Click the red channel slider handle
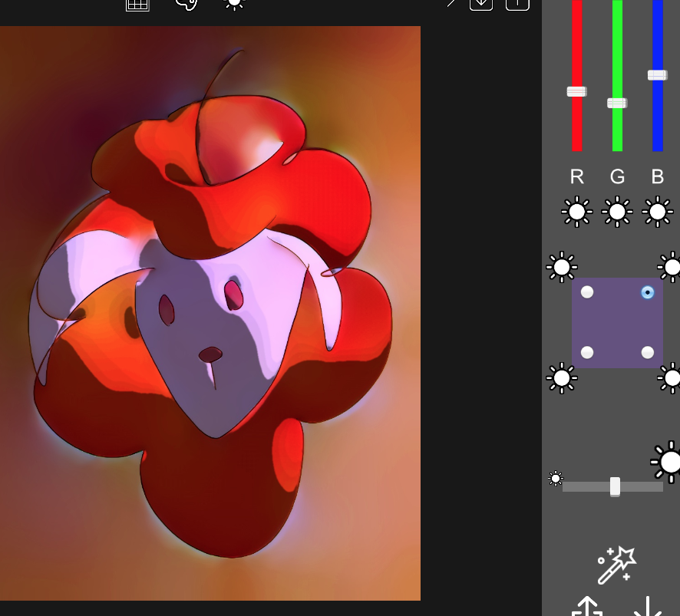This screenshot has width=680, height=616. coord(577,91)
